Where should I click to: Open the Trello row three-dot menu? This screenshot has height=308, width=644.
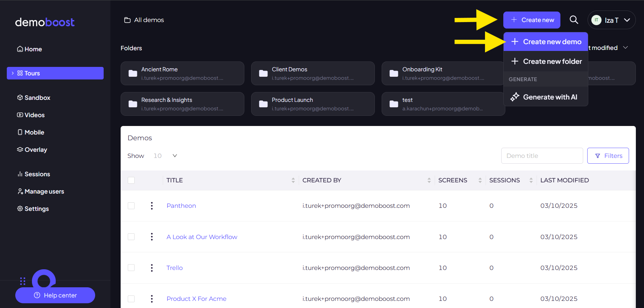point(152,268)
